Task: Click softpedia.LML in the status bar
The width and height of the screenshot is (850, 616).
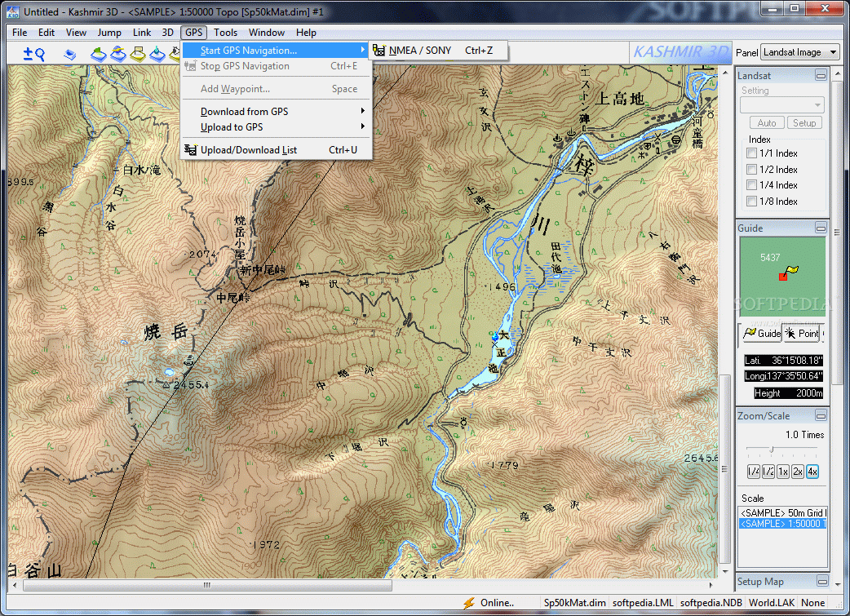Action: point(643,602)
